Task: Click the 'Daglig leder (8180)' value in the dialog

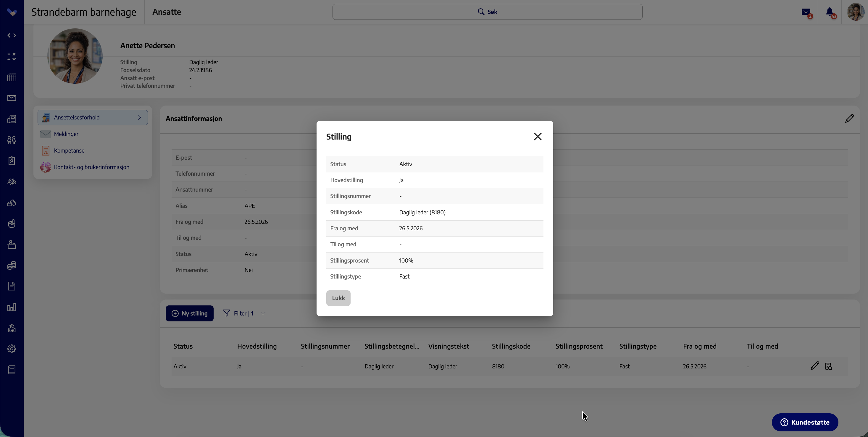Action: click(x=422, y=212)
